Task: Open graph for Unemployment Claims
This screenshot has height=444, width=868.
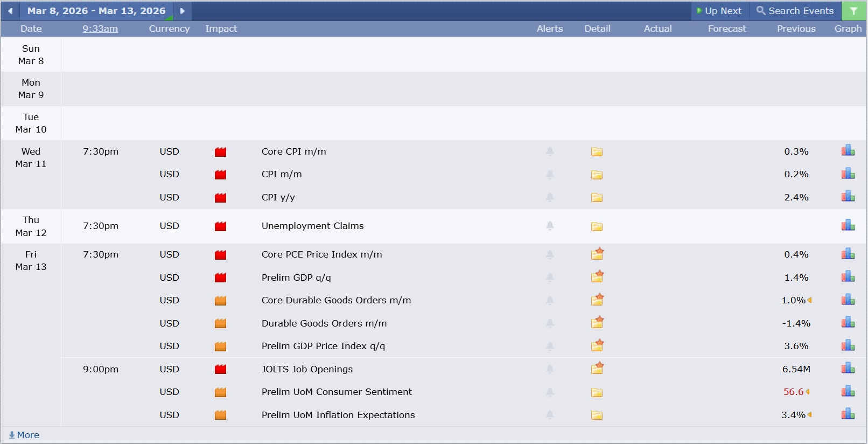Action: (x=848, y=225)
